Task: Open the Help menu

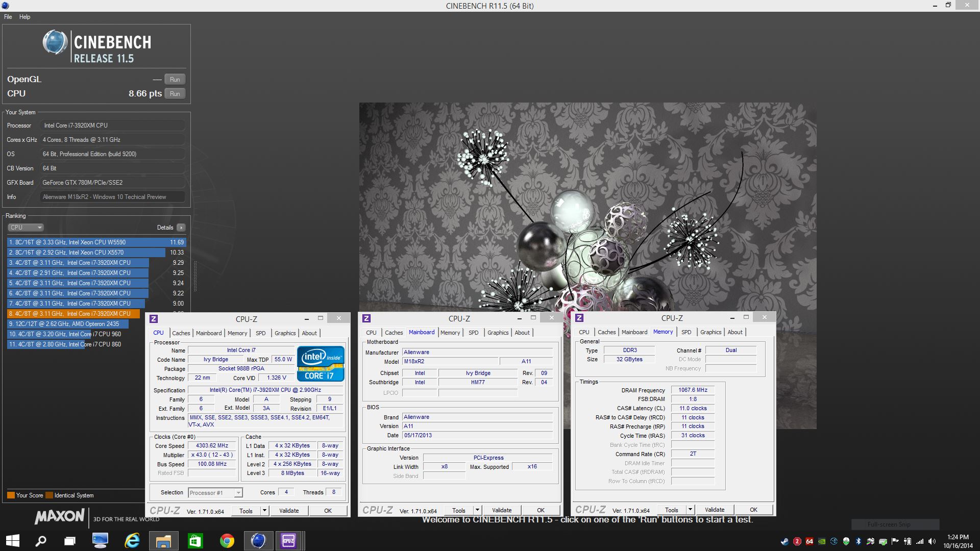Action: (24, 17)
